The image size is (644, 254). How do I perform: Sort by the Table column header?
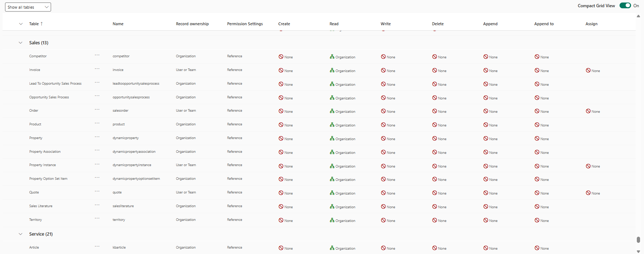[x=34, y=24]
